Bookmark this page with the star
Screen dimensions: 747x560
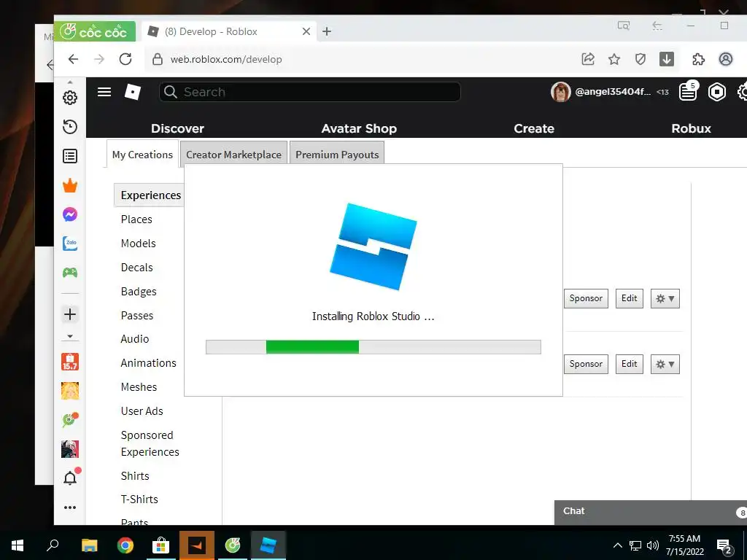[614, 59]
